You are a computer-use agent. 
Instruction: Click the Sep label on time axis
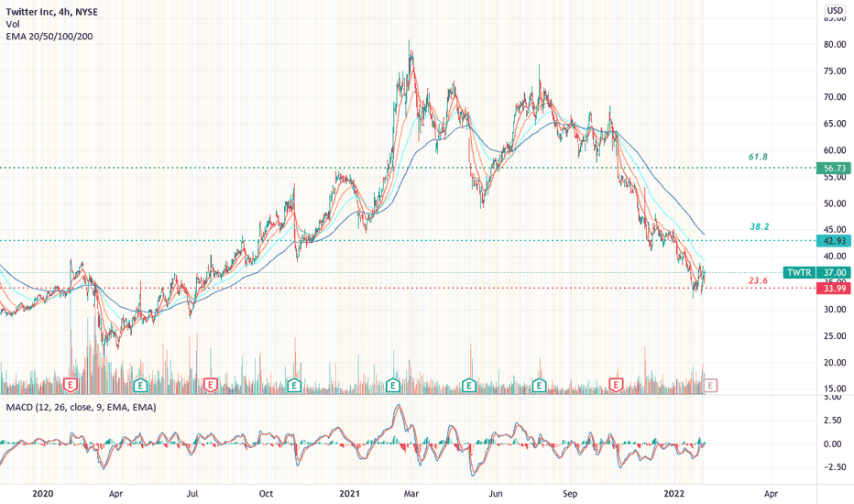(x=570, y=494)
